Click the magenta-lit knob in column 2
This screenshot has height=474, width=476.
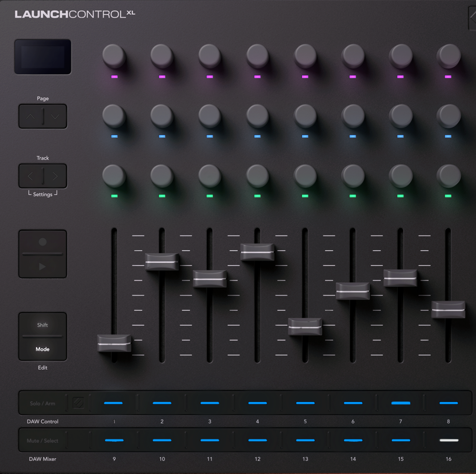click(x=162, y=56)
